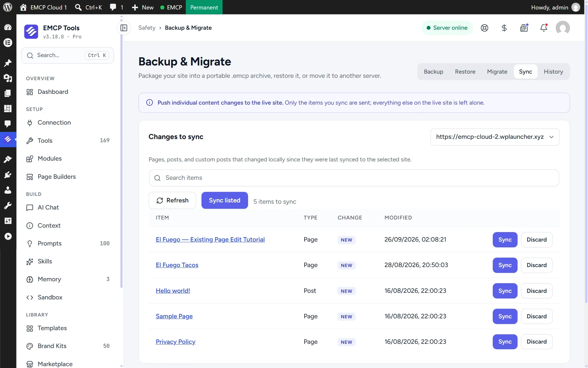
Task: Click the Sync listed button
Action: [225, 200]
